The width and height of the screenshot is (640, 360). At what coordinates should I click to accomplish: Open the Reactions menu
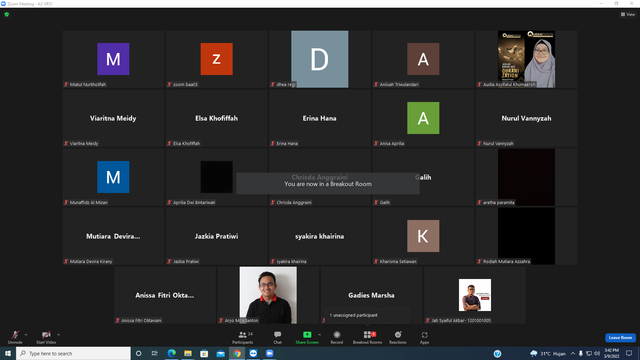(x=398, y=337)
